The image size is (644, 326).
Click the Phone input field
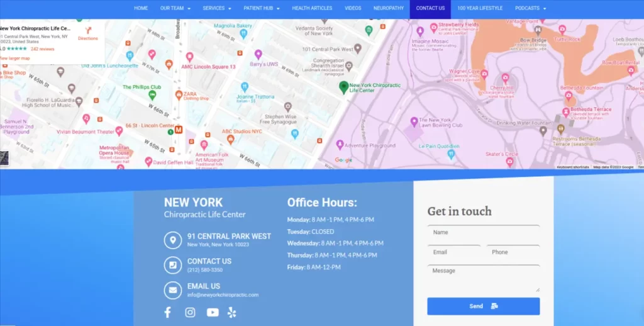point(513,252)
